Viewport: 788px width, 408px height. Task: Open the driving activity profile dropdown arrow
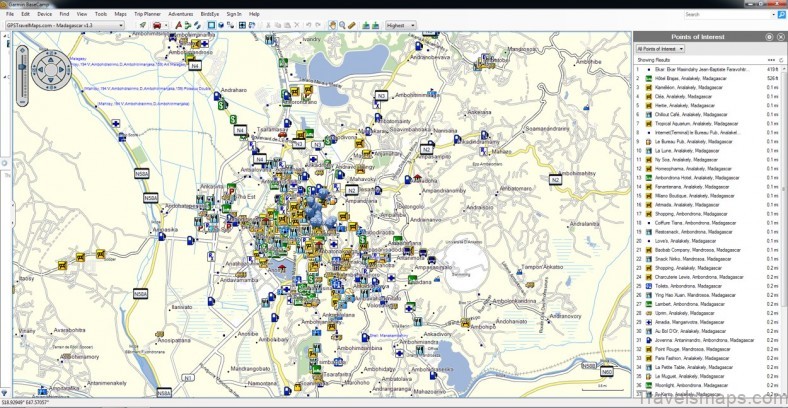[x=166, y=25]
